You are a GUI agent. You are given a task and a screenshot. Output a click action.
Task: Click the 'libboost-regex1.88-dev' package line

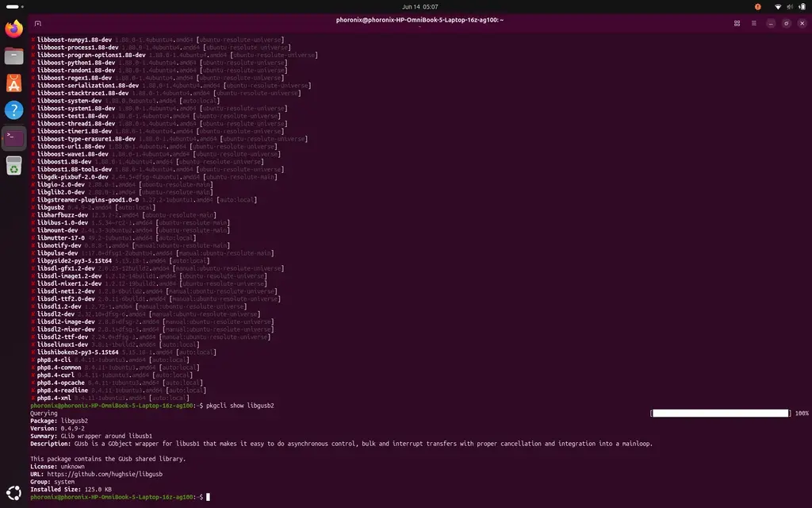click(158, 78)
